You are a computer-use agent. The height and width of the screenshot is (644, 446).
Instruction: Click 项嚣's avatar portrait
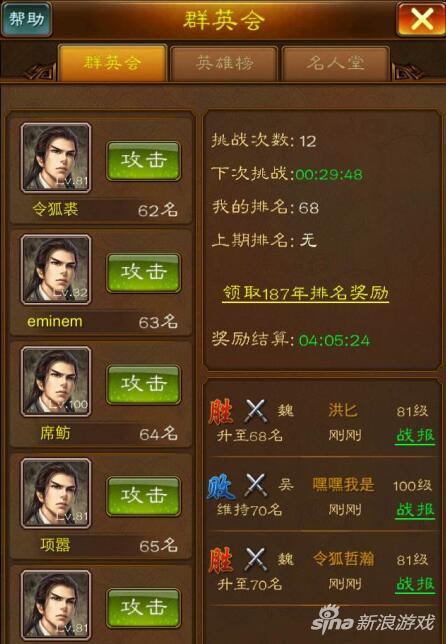pyautogui.click(x=56, y=493)
